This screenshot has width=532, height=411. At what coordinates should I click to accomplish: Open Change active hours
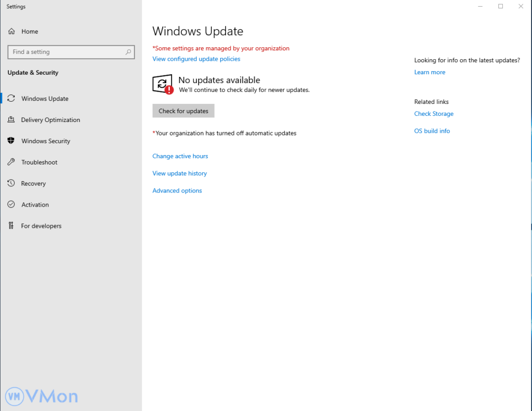[180, 156]
